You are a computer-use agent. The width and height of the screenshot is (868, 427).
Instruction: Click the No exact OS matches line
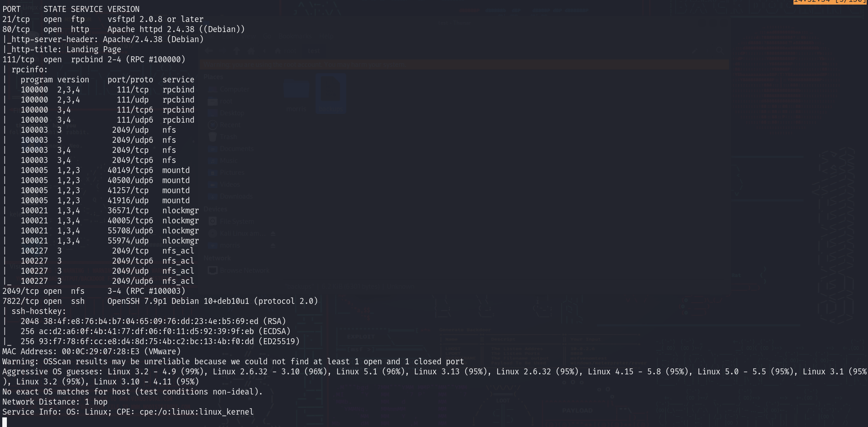pos(133,392)
